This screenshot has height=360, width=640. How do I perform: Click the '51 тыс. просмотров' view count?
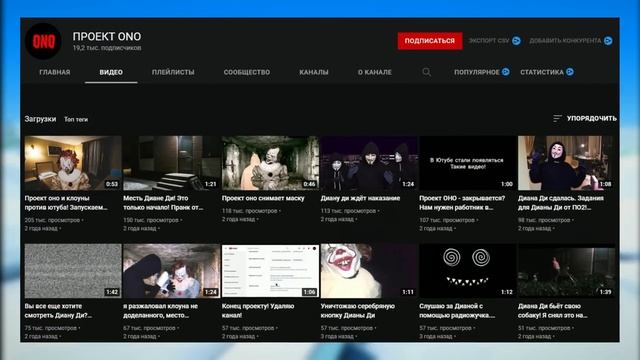[544, 328]
